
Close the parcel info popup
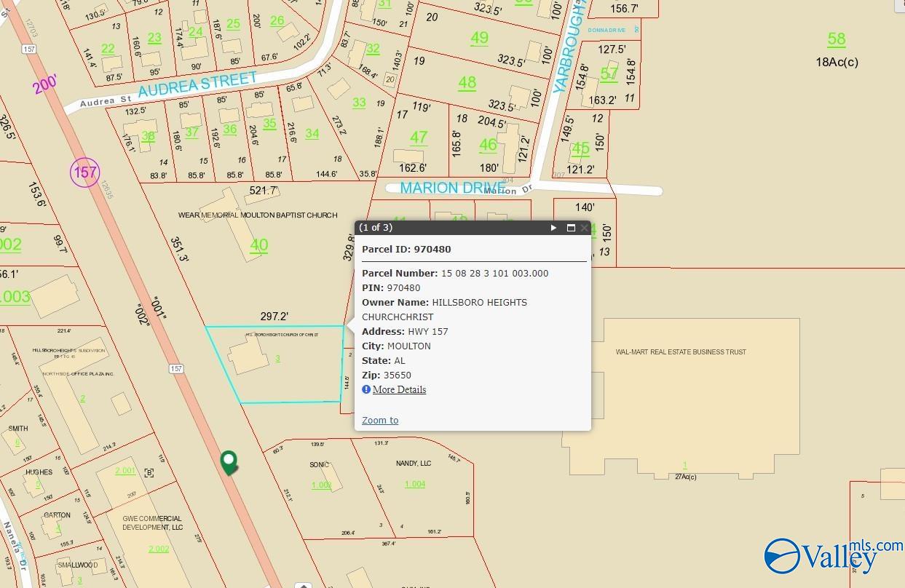tap(584, 228)
